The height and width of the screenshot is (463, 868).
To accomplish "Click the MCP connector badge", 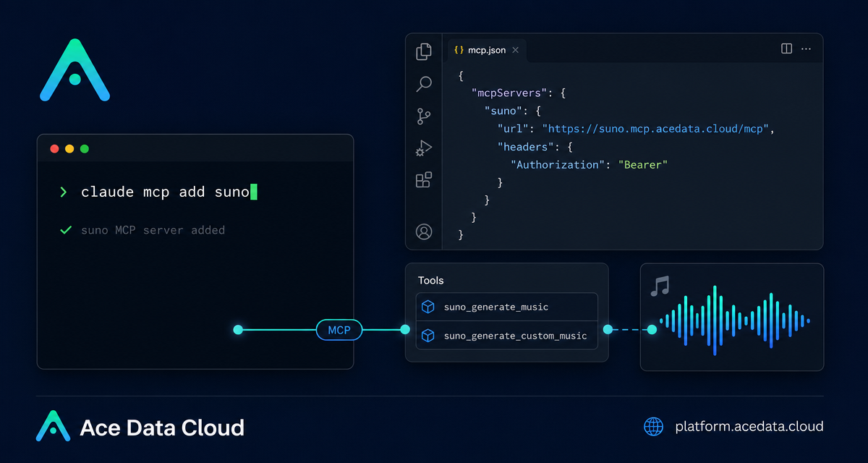I will [339, 330].
